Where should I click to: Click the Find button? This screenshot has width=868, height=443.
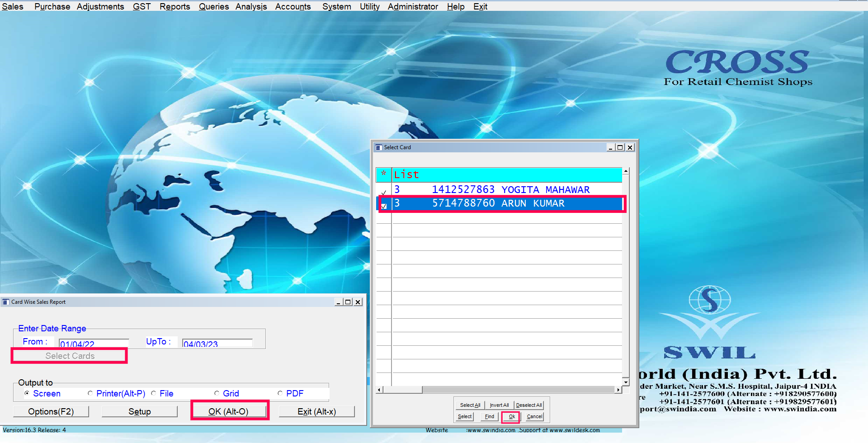[x=489, y=416]
